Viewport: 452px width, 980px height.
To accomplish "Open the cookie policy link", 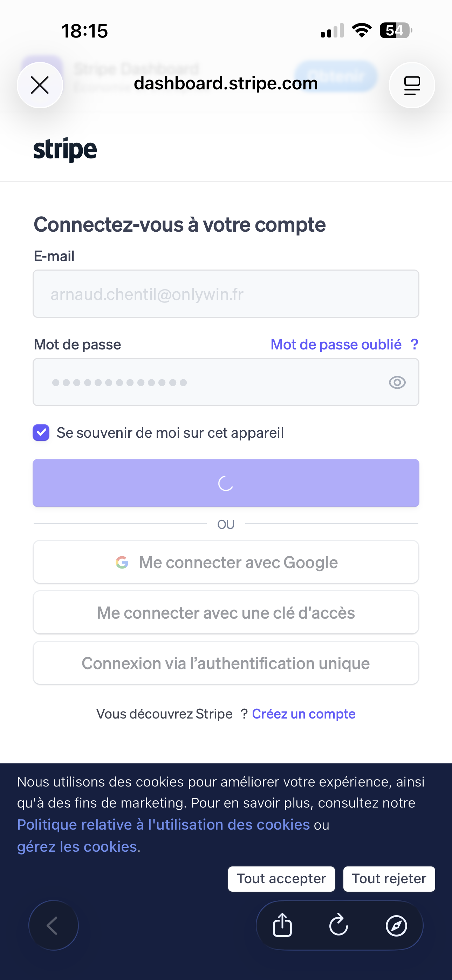I will tap(164, 824).
